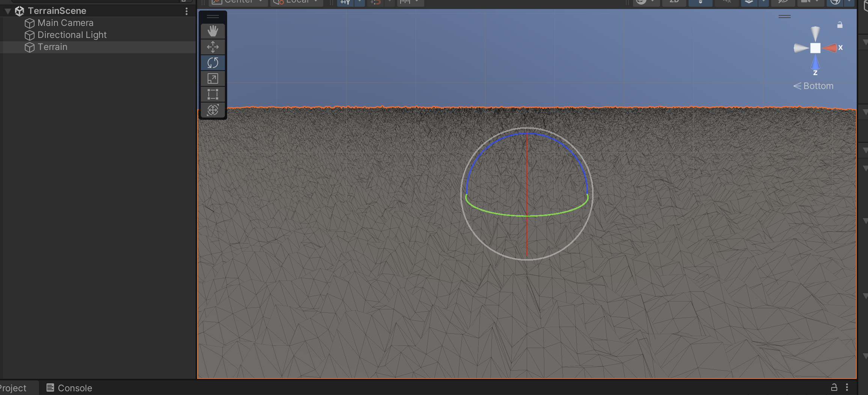Open TerrainScene three-dot options menu
This screenshot has width=868, height=395.
click(186, 11)
